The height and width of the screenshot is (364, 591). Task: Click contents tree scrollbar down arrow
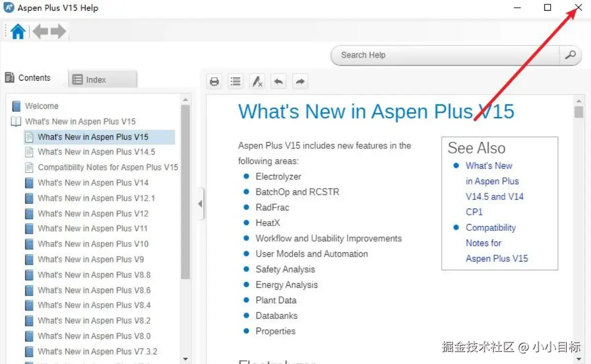click(185, 359)
